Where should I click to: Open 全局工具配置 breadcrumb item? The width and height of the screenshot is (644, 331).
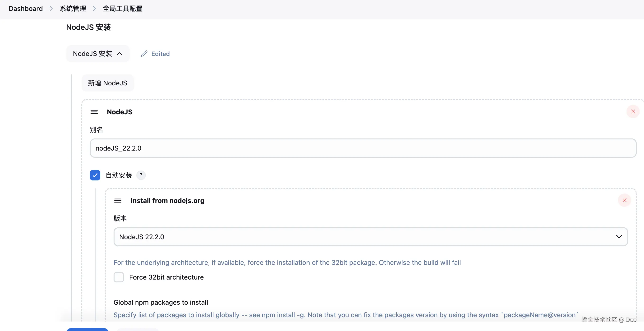(123, 9)
